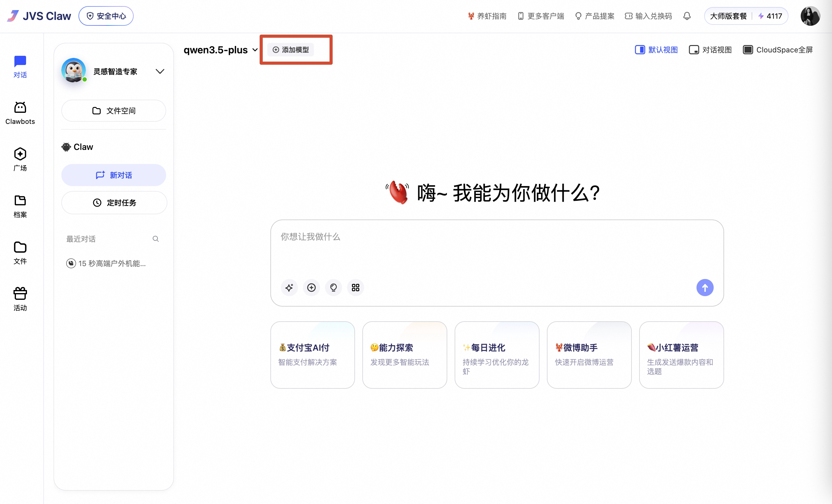Select the 微博助手 suggestion card
Screen dimensions: 832x504
pyautogui.click(x=589, y=354)
